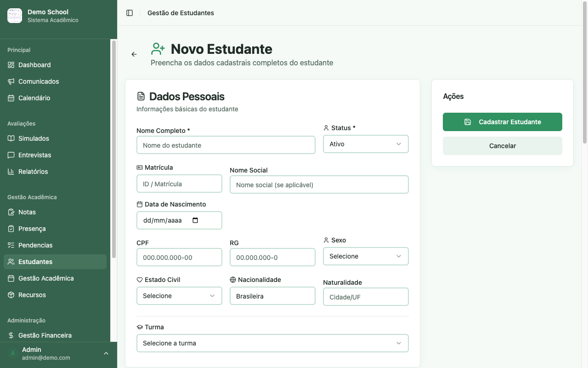Click the Estudantes people icon
The image size is (588, 368).
(11, 262)
